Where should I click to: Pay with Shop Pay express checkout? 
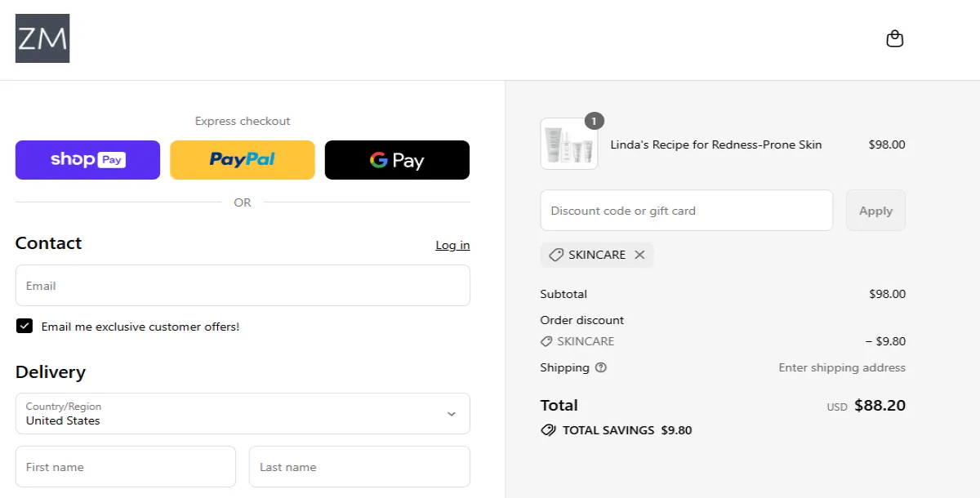(87, 160)
